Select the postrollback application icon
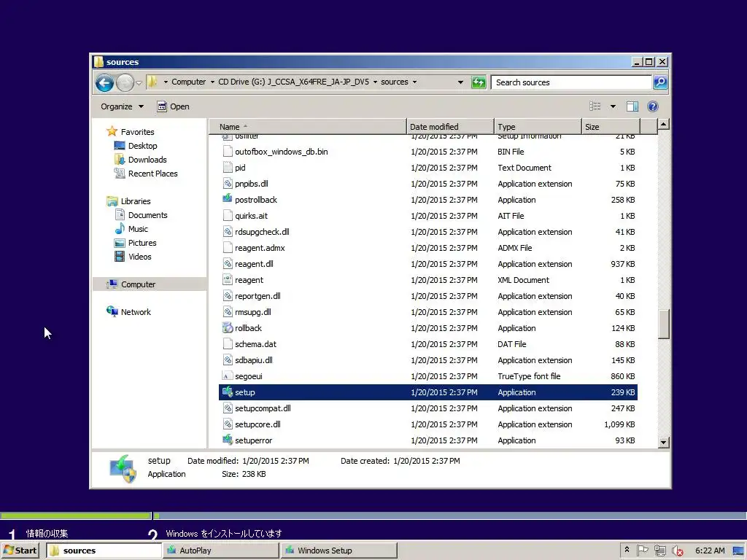Viewport: 747px width, 560px height. pyautogui.click(x=228, y=200)
